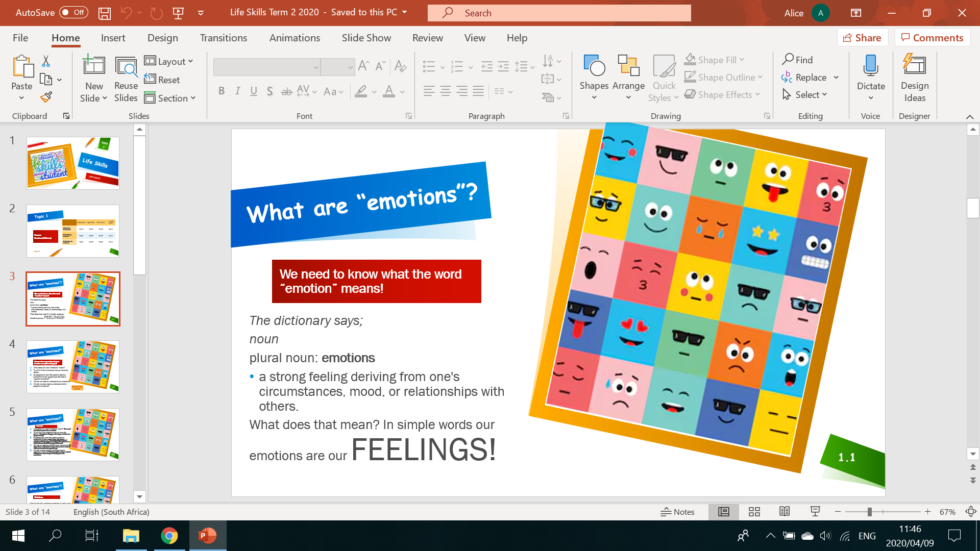Viewport: 980px width, 551px height.
Task: Open Reuse Slides pane
Action: pyautogui.click(x=126, y=79)
